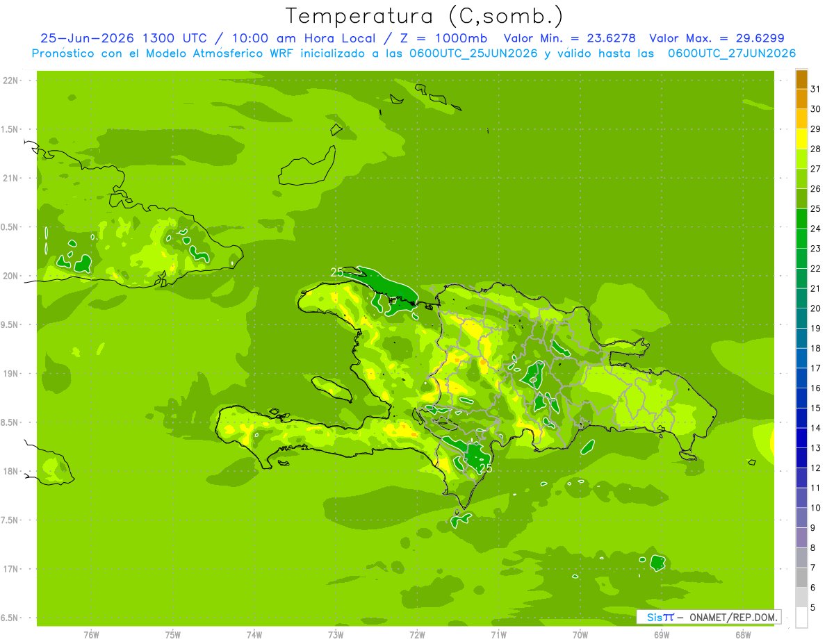Screen dimensions: 834x644
Task: Select the dark green 24 degree legend color
Action: click(x=801, y=219)
